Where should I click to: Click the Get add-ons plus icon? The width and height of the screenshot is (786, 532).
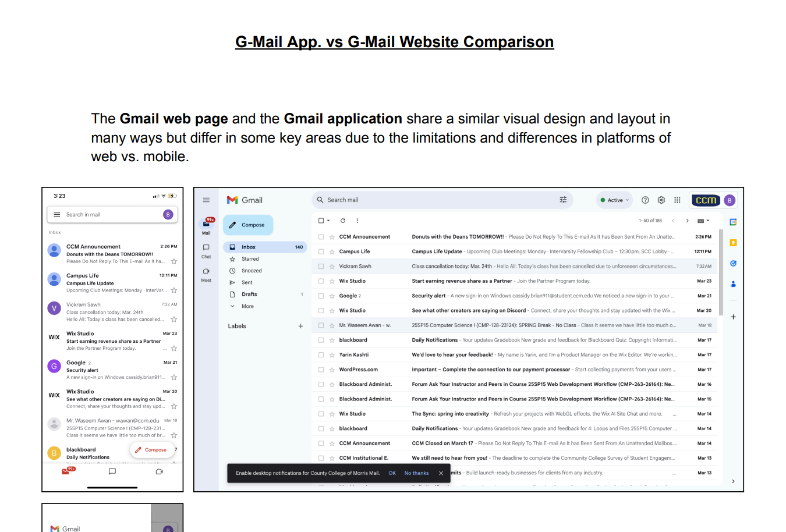[x=733, y=317]
